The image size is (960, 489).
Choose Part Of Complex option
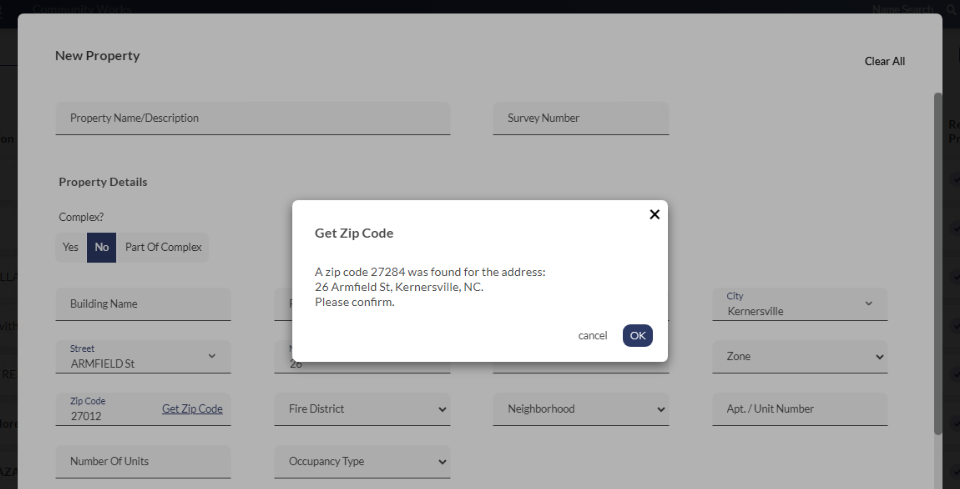tap(163, 247)
